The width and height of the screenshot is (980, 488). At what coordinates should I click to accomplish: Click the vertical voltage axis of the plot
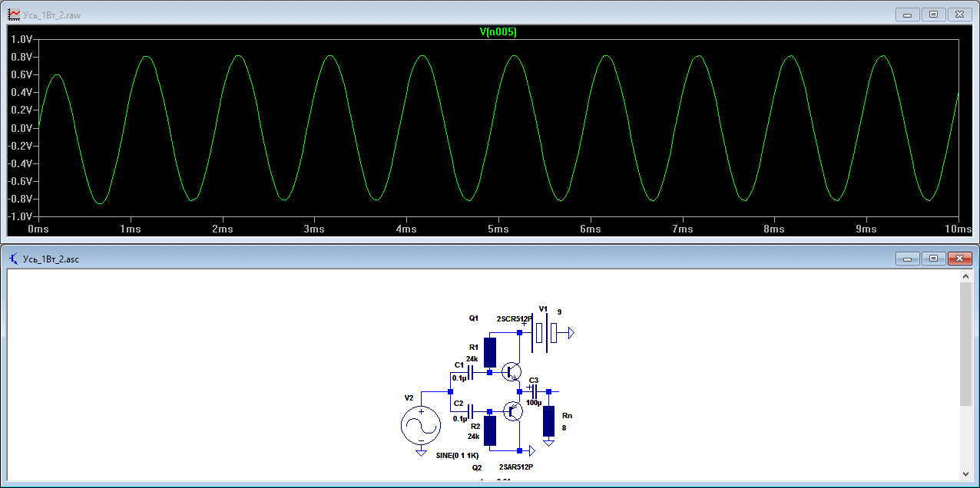pyautogui.click(x=21, y=127)
